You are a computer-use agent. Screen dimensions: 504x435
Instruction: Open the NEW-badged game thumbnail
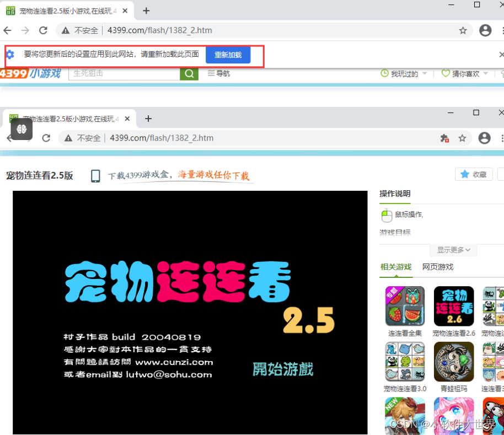click(405, 416)
